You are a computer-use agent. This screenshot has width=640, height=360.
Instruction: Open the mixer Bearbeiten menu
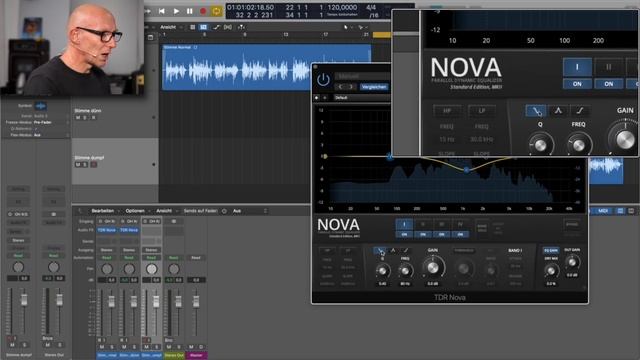(103, 211)
